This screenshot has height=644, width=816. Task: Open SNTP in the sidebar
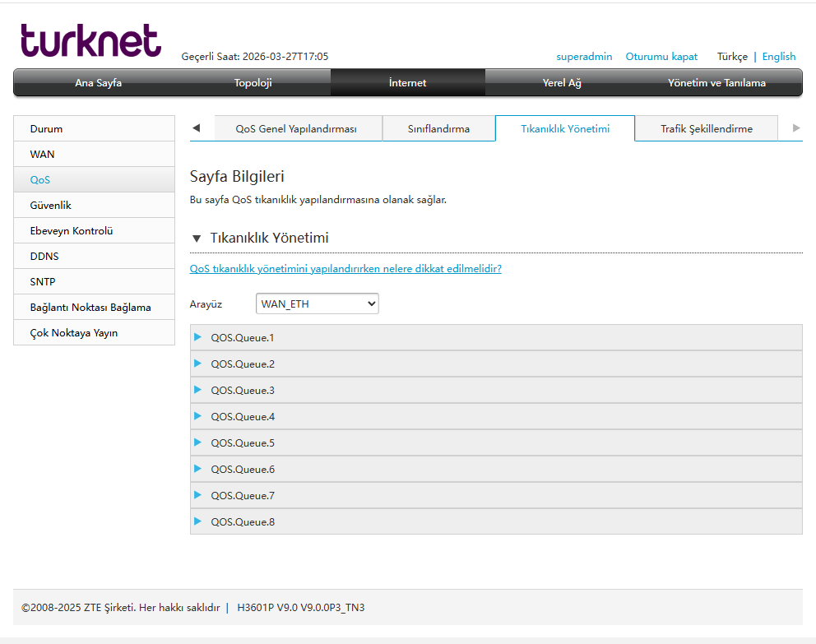[x=95, y=281]
